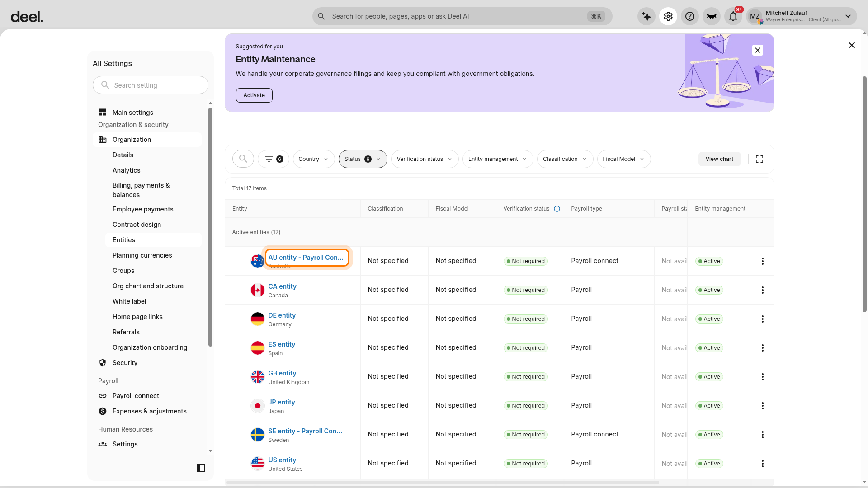This screenshot has width=868, height=488.
Task: Open Org chart and structure
Action: [x=154, y=286]
